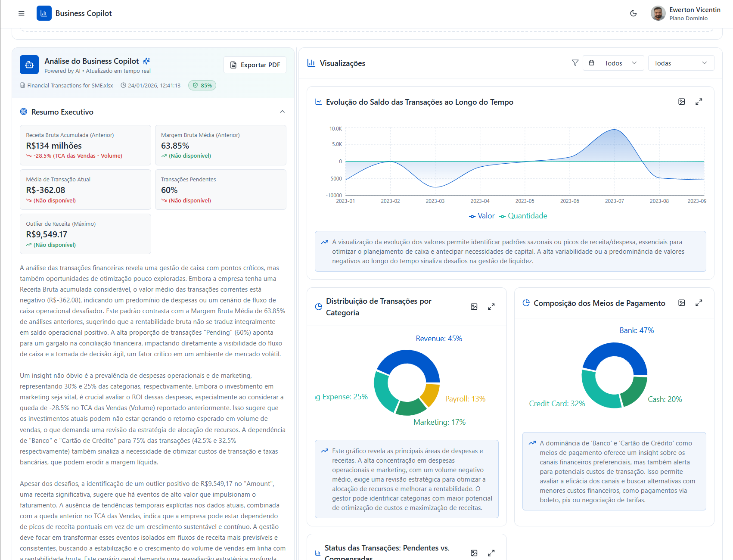Screen dimensions: 733x560
Task: Toggle dark mode with the moon icon
Action: [x=633, y=13]
